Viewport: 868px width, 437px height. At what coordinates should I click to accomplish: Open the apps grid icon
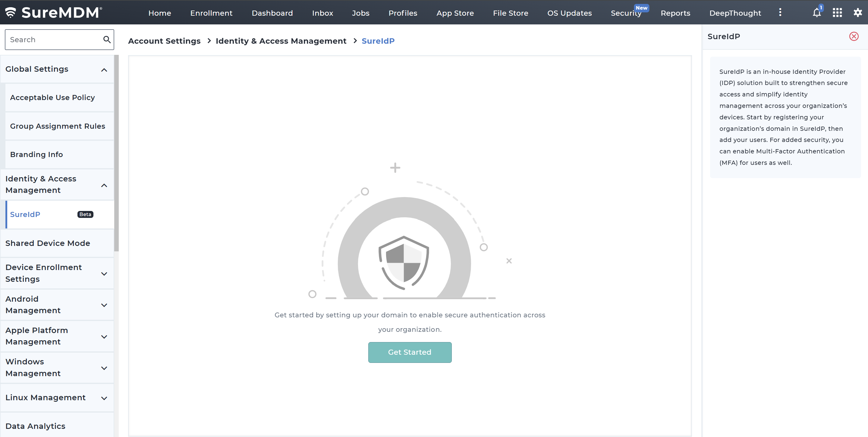click(837, 13)
